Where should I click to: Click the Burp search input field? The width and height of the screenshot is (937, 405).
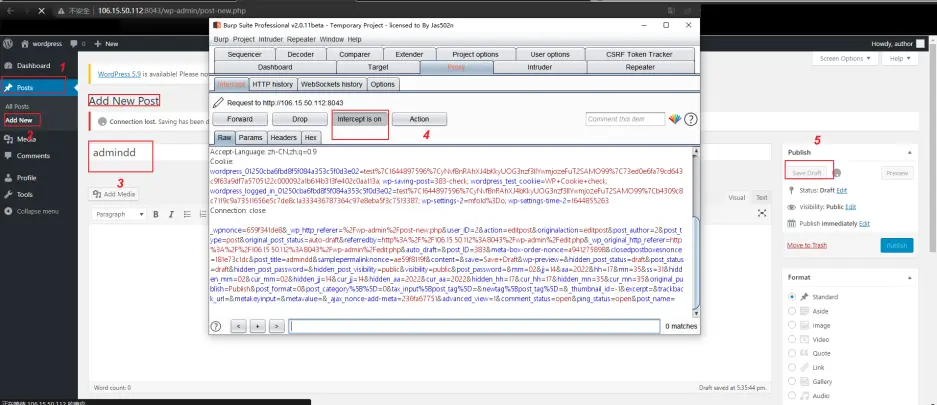474,326
